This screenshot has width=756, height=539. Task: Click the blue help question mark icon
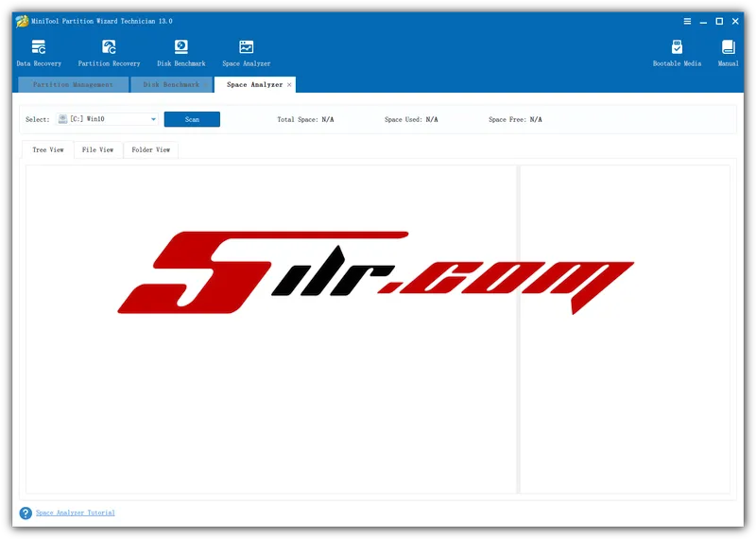[x=26, y=513]
